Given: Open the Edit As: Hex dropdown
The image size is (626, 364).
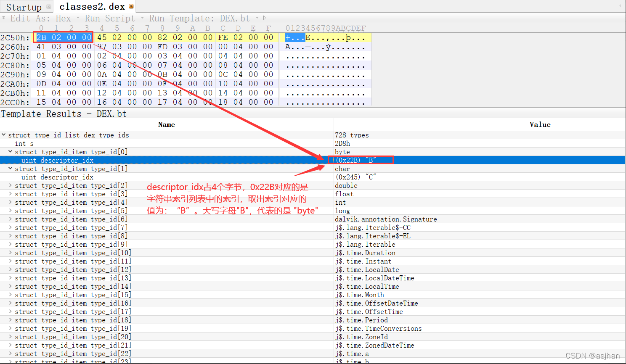Looking at the screenshot, I should pos(78,18).
